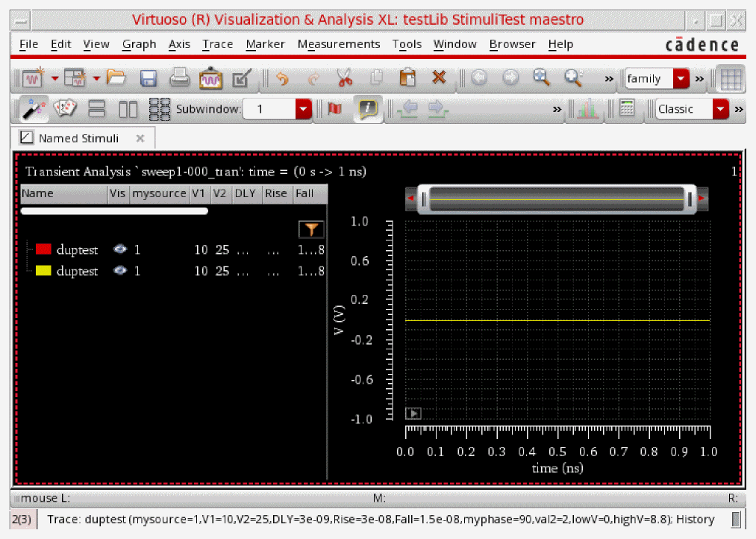This screenshot has height=539, width=756.
Task: Toggle visibility eye of red duptest trace
Action: point(119,249)
